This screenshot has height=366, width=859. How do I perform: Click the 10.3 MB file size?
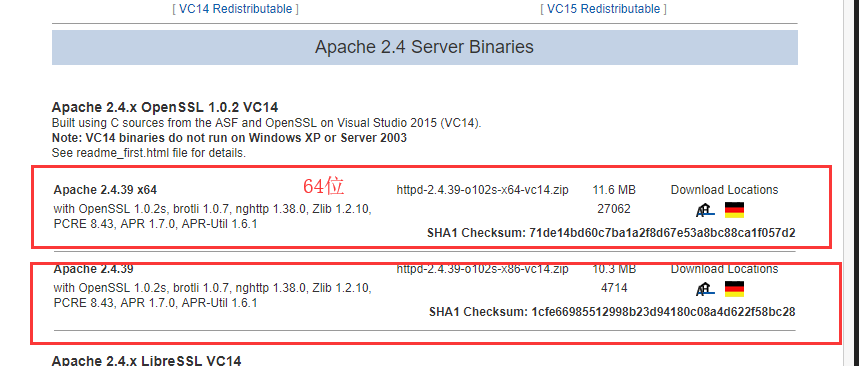614,269
